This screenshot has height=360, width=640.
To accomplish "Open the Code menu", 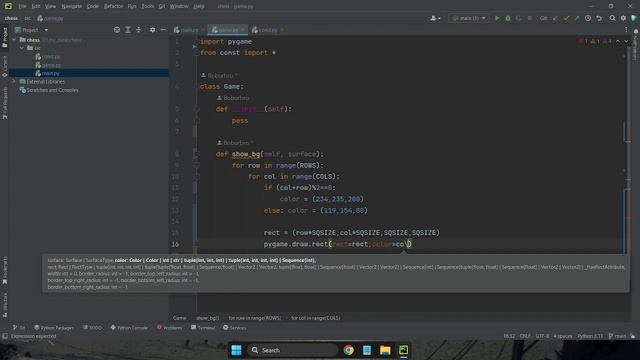I will coord(93,6).
